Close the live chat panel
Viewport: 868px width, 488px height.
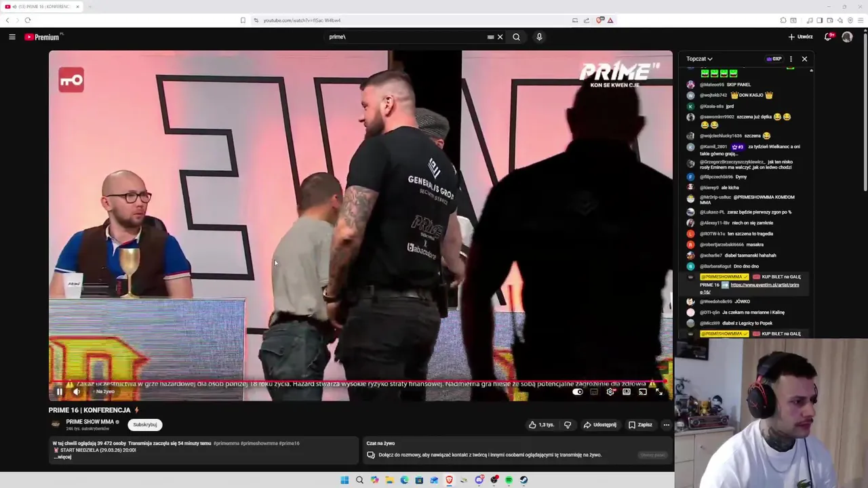click(x=804, y=59)
